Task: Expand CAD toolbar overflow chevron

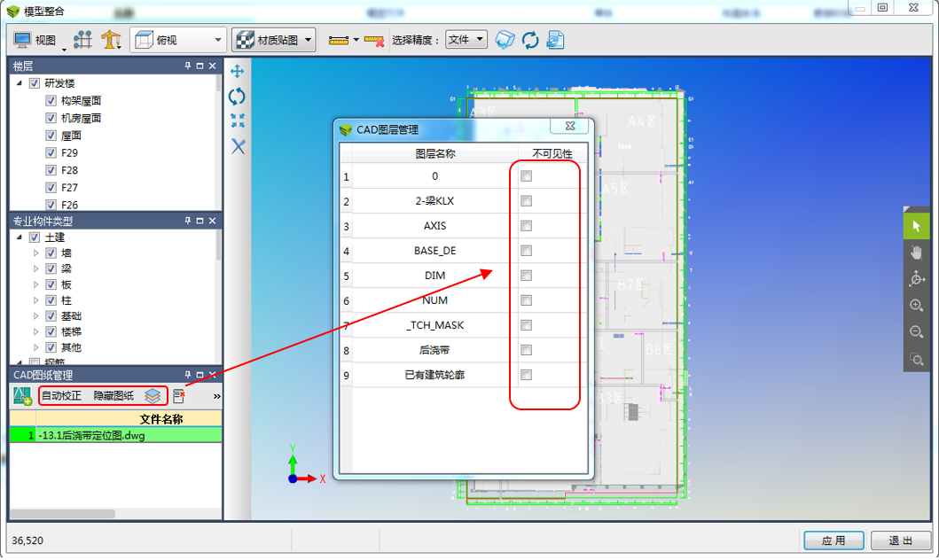Action: (x=216, y=396)
